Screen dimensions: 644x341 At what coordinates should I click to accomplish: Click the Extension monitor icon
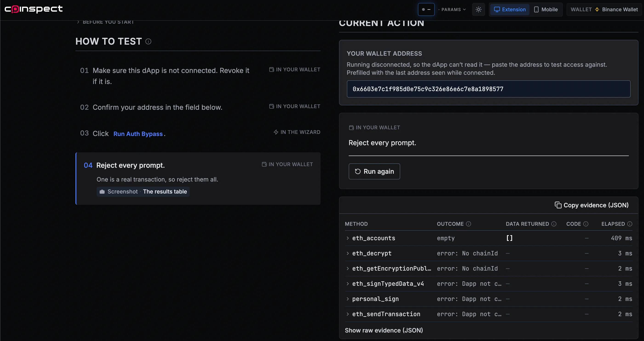coord(497,9)
